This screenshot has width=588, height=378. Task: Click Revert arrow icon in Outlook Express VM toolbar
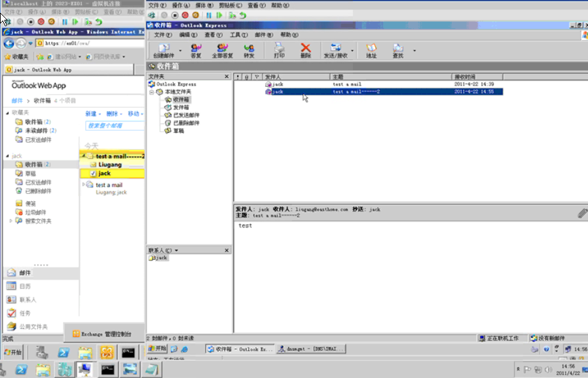(x=243, y=15)
